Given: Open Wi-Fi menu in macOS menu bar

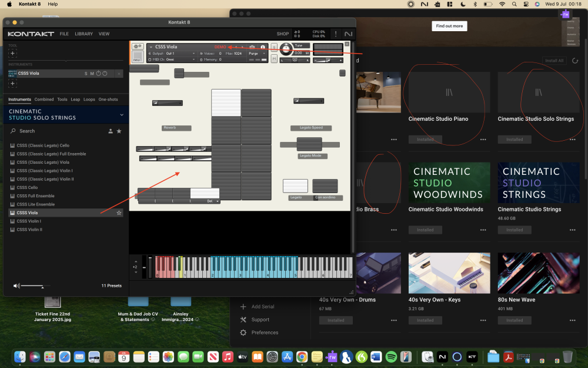Looking at the screenshot, I should point(502,4).
